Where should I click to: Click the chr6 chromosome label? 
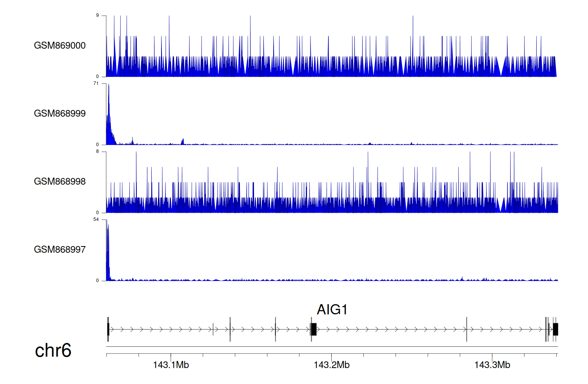pos(53,350)
